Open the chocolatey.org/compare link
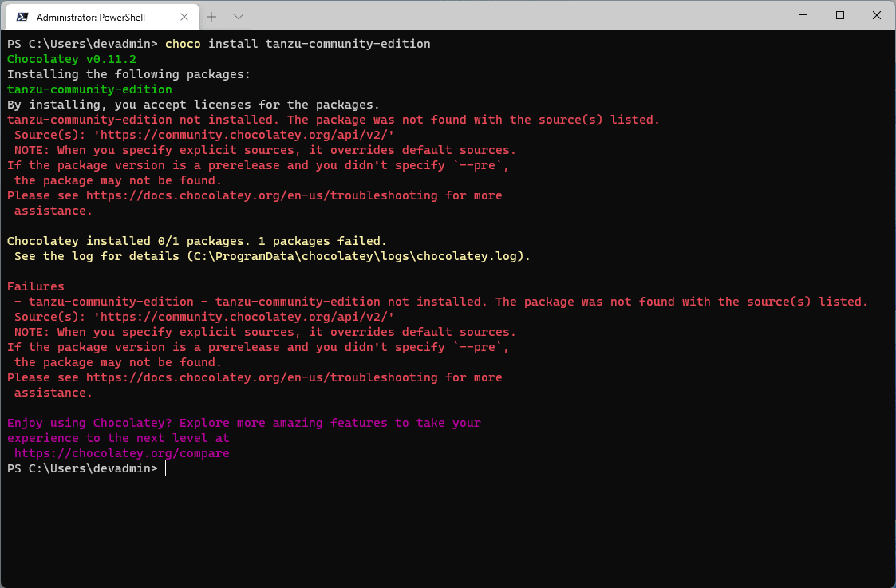 point(121,453)
